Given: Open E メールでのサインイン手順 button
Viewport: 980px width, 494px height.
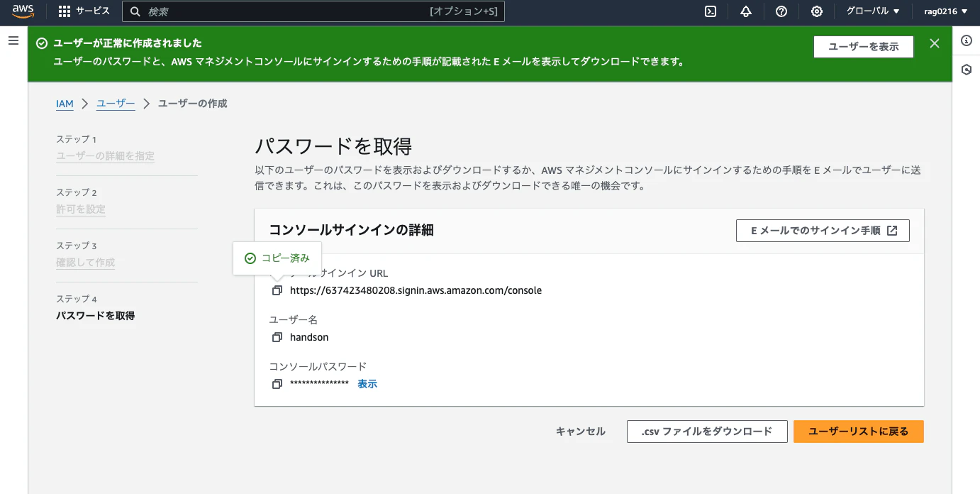Looking at the screenshot, I should [x=823, y=231].
